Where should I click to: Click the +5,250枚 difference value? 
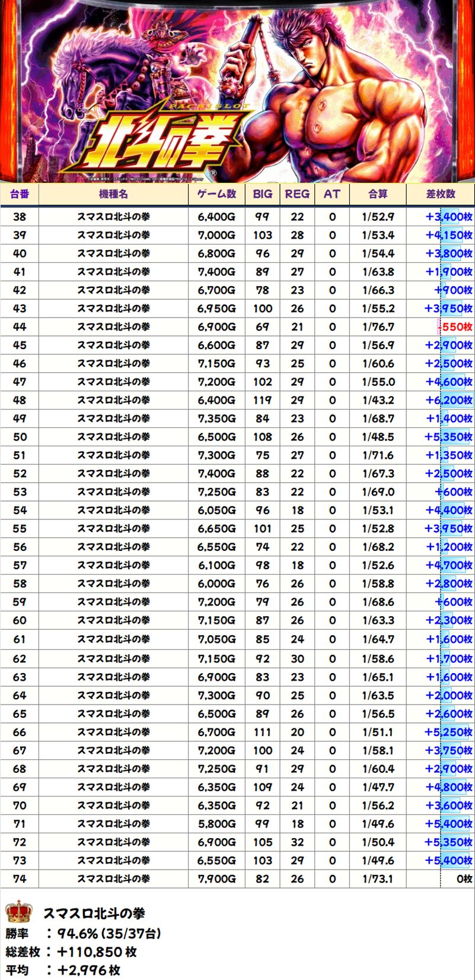click(x=449, y=732)
